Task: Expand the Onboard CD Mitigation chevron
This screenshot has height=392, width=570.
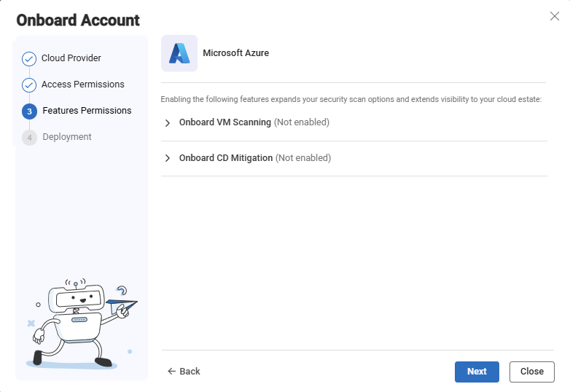Action: pyautogui.click(x=167, y=158)
